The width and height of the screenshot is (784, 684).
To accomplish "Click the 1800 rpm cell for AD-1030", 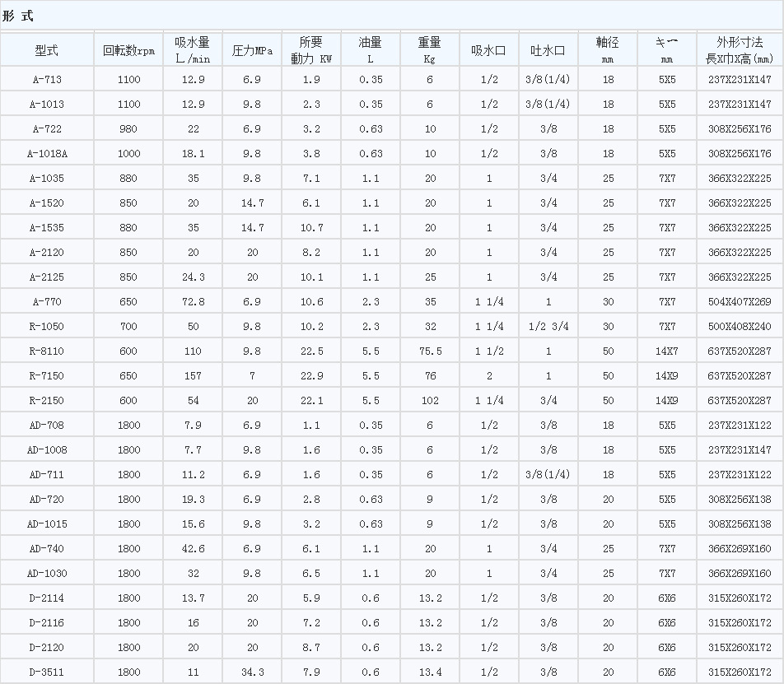I will point(128,573).
